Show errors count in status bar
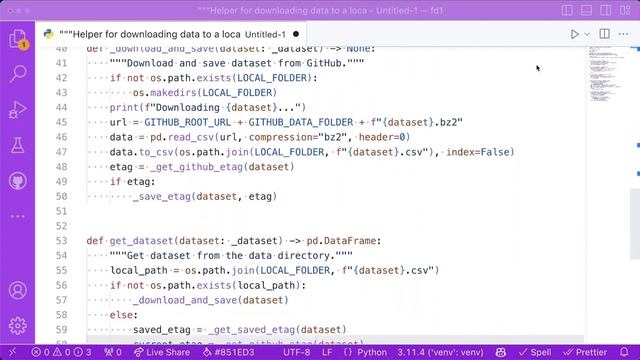640x360 pixels. [40, 352]
